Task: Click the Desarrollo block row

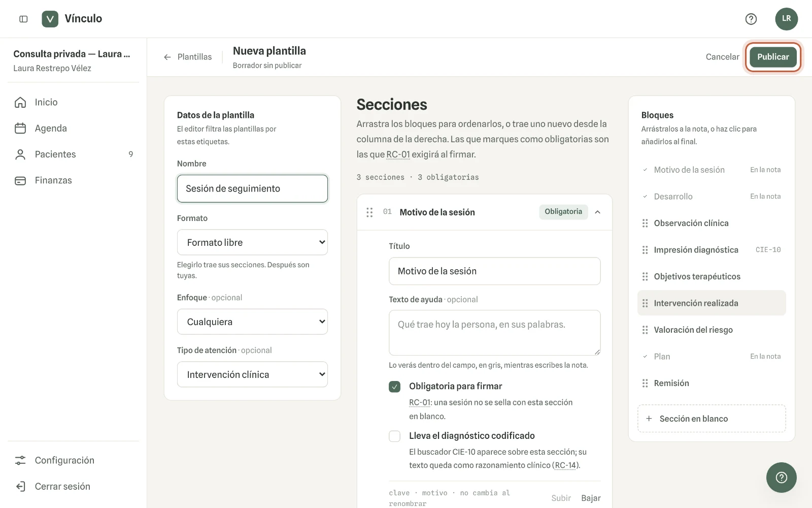Action: pos(712,197)
